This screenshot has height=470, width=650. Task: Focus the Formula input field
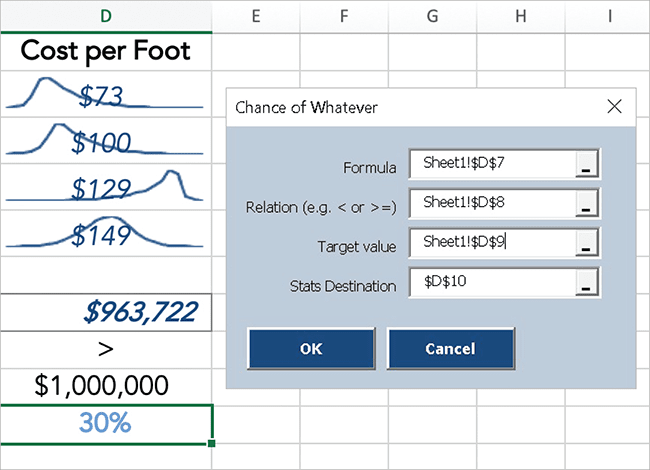pos(492,164)
